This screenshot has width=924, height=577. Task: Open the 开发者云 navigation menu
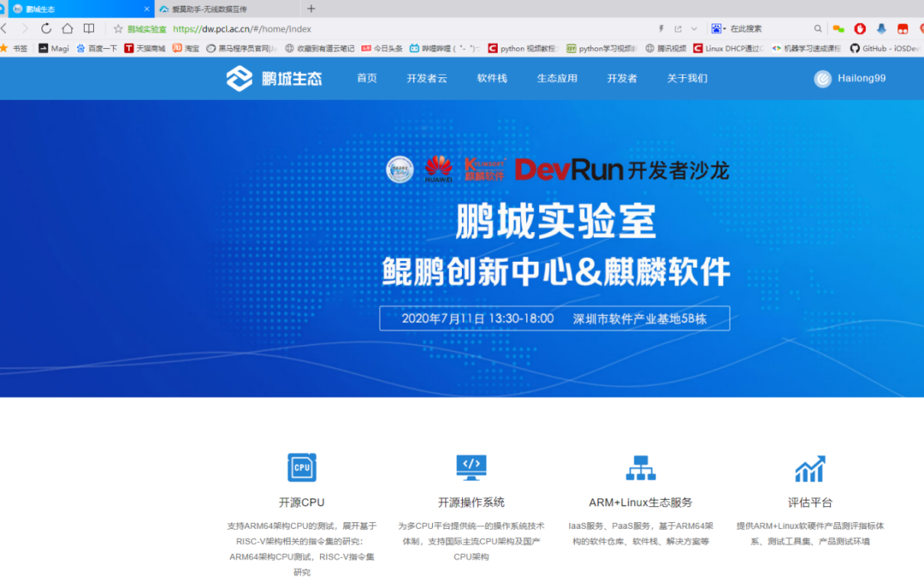point(426,78)
